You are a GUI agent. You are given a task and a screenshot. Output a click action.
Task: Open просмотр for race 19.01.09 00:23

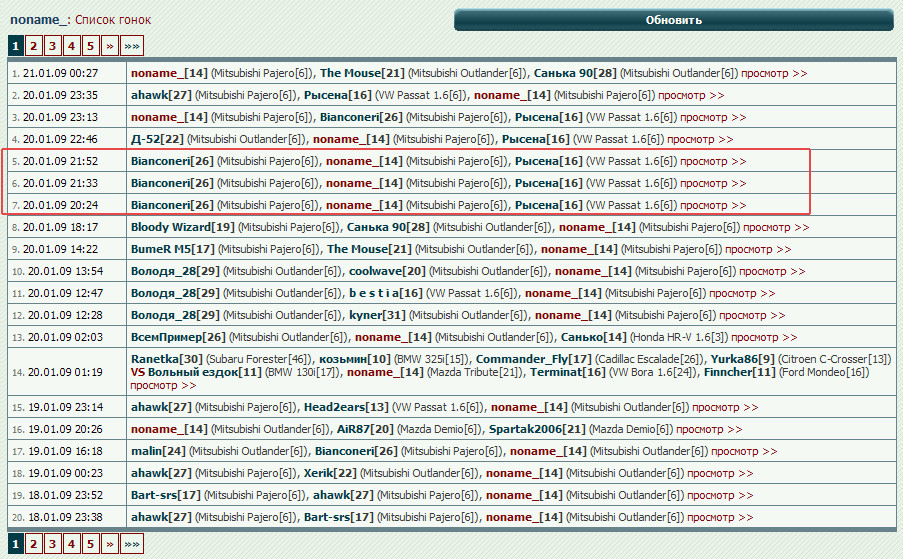coord(720,473)
